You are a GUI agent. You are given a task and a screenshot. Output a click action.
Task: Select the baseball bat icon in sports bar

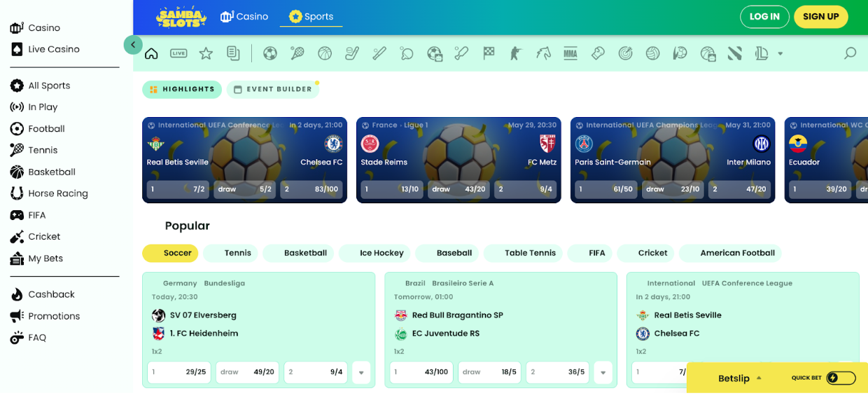coord(379,53)
